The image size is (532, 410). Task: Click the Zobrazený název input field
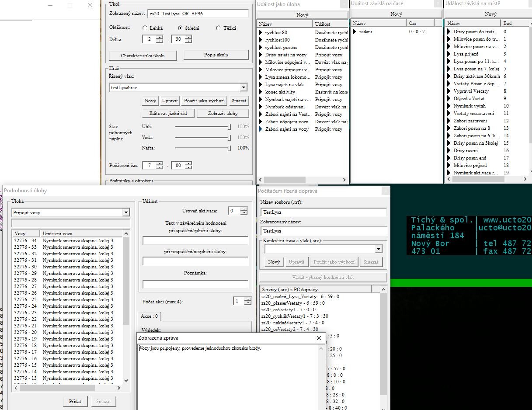click(x=198, y=14)
